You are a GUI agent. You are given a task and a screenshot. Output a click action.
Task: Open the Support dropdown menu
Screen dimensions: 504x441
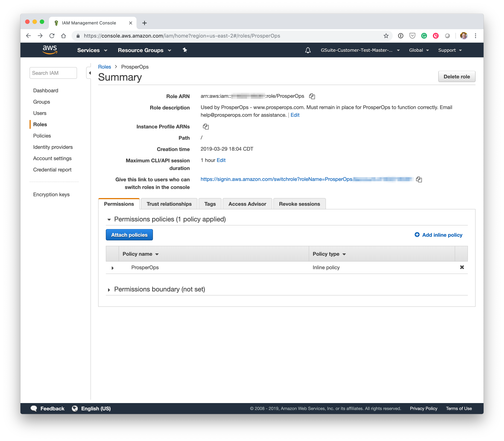(450, 50)
